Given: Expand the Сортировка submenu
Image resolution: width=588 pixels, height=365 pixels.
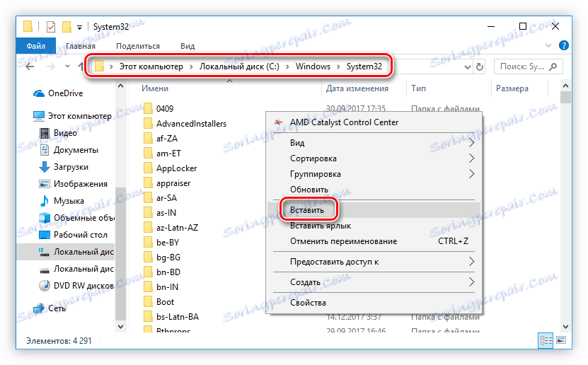Looking at the screenshot, I should coord(374,158).
